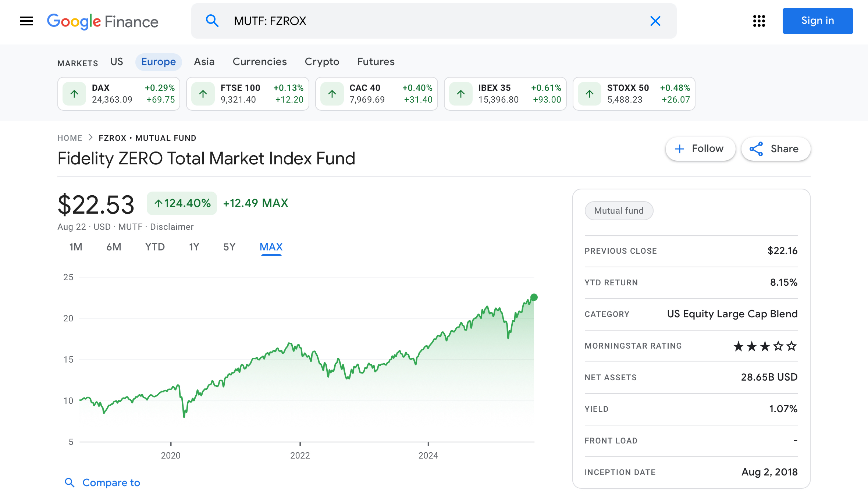
Task: Click the chart's latest price dot
Action: [534, 297]
